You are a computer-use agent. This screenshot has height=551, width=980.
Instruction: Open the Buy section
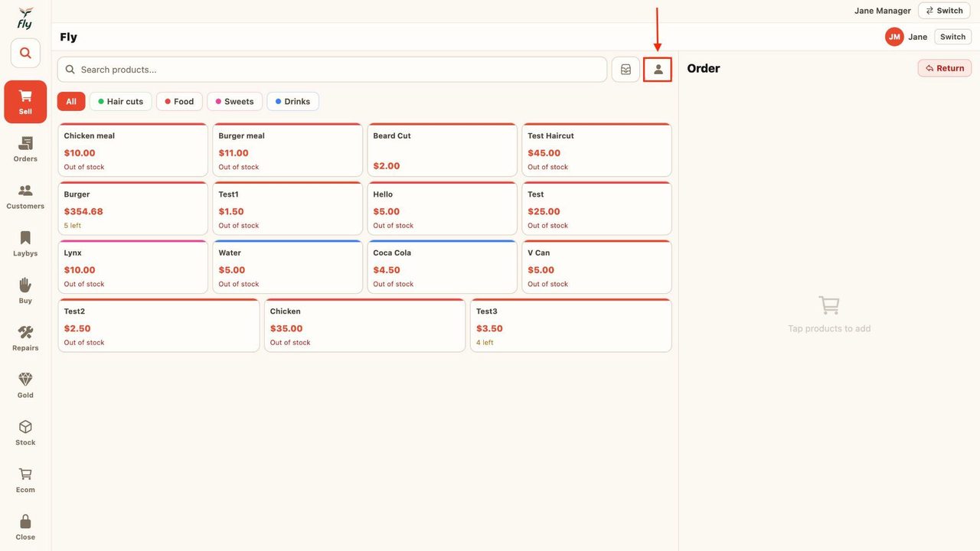[x=25, y=291]
